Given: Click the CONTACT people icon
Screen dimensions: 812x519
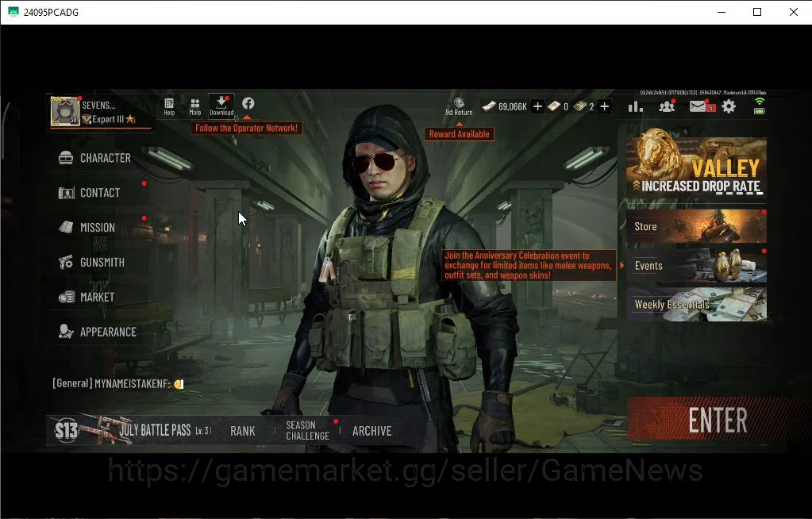Looking at the screenshot, I should tap(67, 193).
